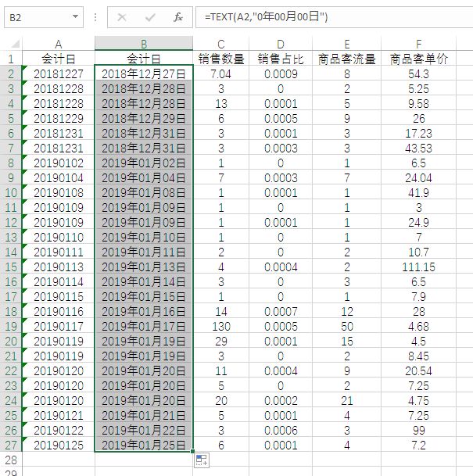Expand the Name Box dropdown arrow

[x=75, y=17]
